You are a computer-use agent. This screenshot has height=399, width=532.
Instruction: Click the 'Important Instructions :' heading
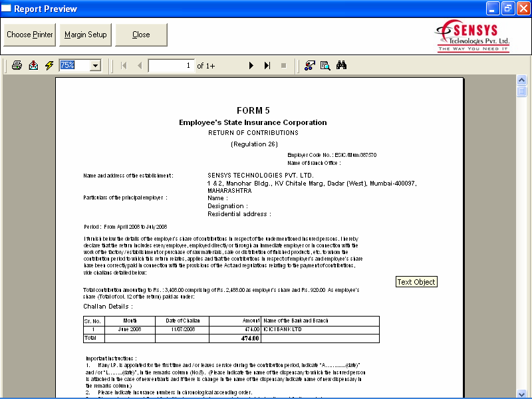coord(111,358)
